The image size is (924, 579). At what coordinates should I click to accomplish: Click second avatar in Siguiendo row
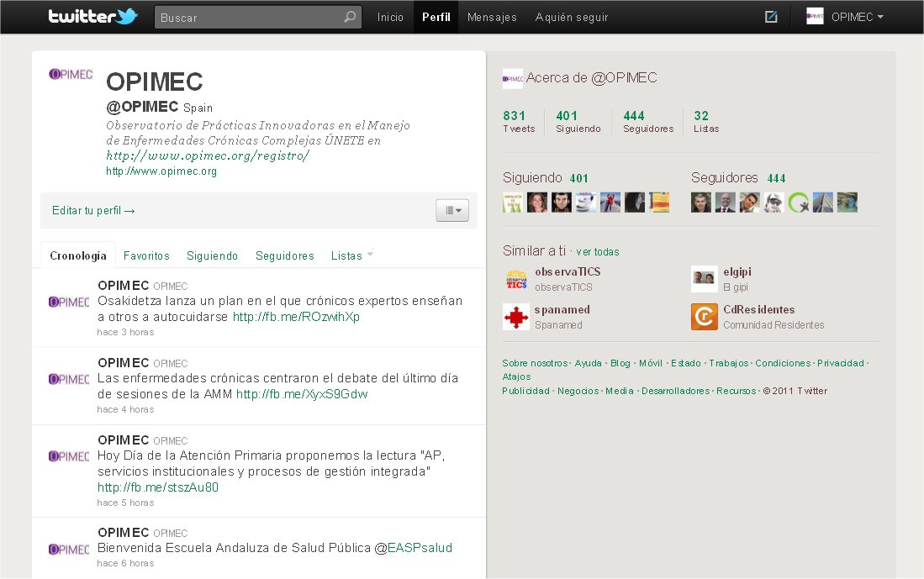click(537, 202)
